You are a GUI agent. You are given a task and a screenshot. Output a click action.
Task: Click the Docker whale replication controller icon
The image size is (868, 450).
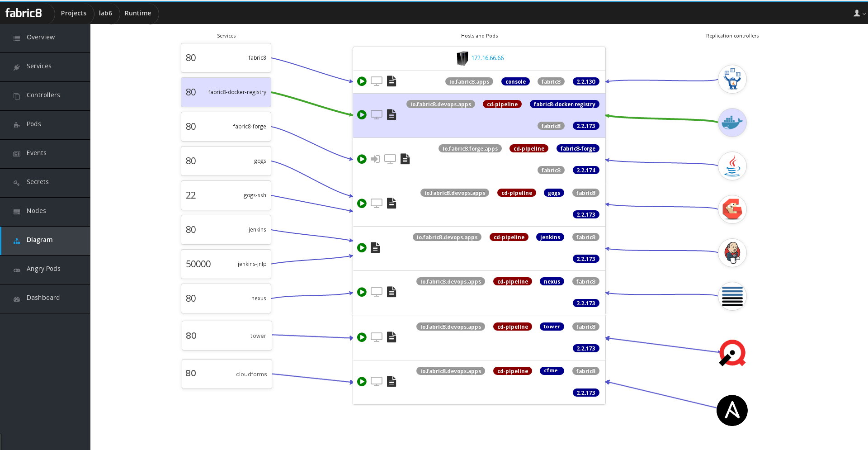pos(732,123)
